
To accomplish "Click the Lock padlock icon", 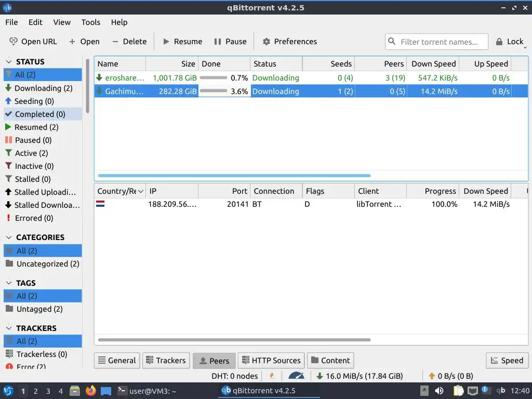I will 499,42.
